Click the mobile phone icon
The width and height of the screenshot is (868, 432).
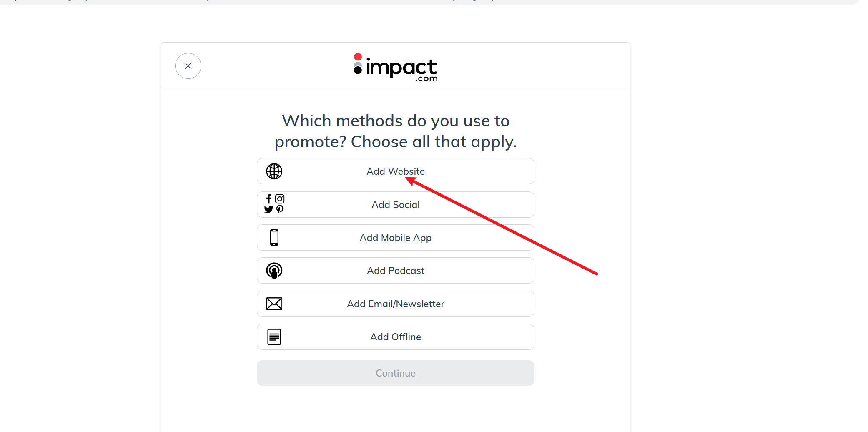coord(274,237)
